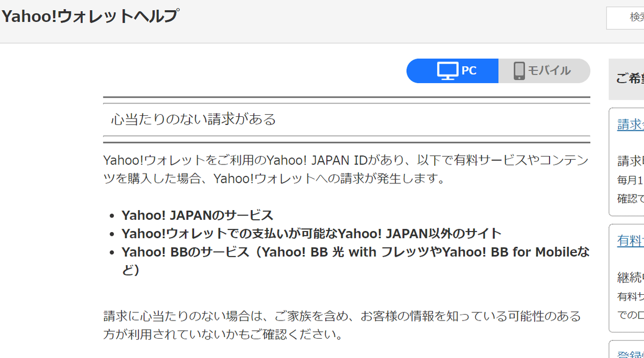The width and height of the screenshot is (644, 358).
Task: Click the Yahoo! BBのサービス bullet
Action: (x=356, y=261)
